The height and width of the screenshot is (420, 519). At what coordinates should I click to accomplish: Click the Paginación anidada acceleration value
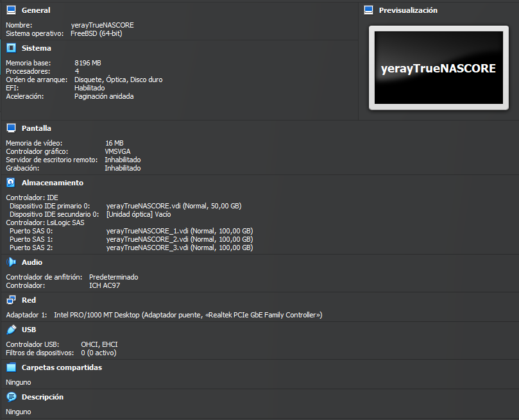pos(104,96)
